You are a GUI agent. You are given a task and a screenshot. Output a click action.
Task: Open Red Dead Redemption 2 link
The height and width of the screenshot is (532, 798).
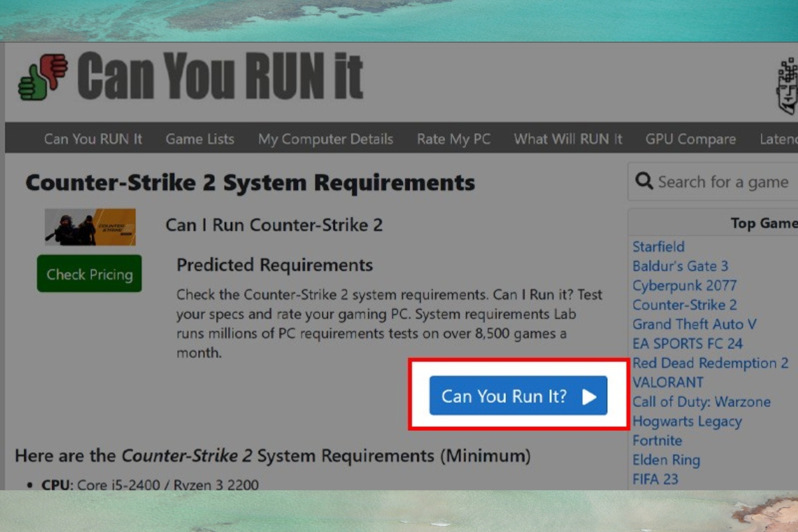click(x=710, y=362)
